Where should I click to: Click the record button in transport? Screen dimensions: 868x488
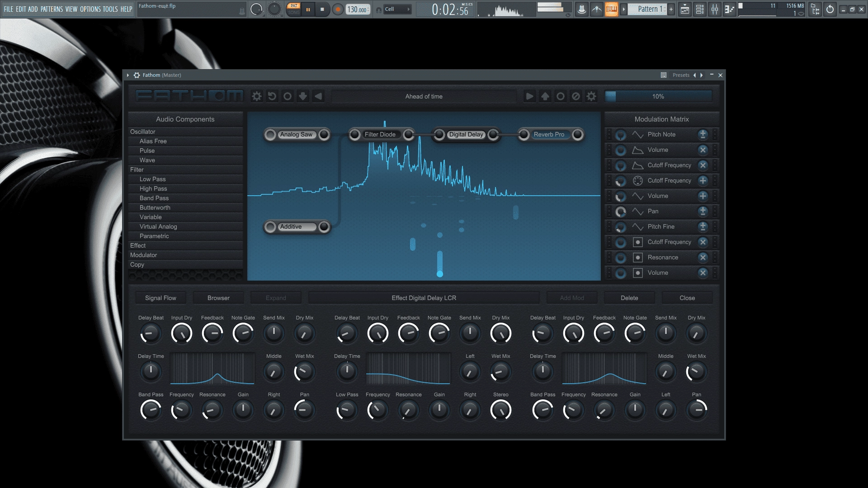(x=337, y=9)
